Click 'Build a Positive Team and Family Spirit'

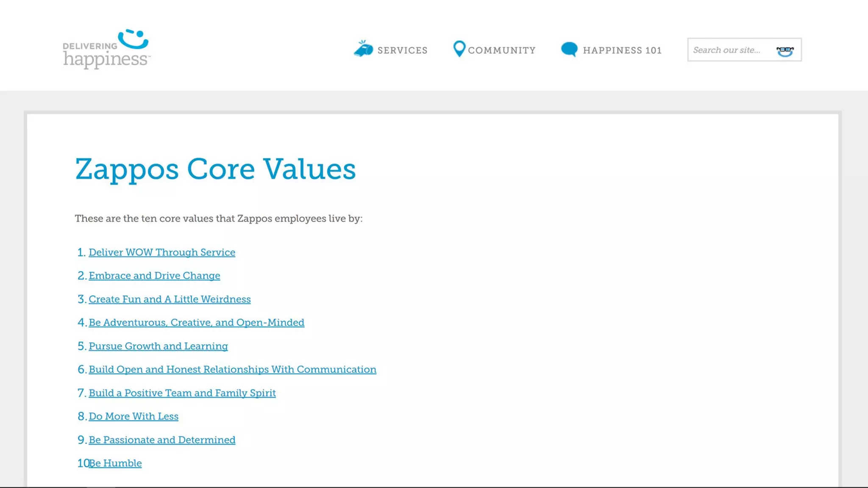[182, 393]
